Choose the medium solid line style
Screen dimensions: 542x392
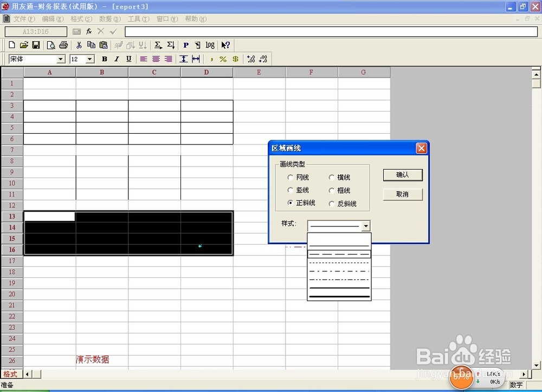pyautogui.click(x=339, y=288)
